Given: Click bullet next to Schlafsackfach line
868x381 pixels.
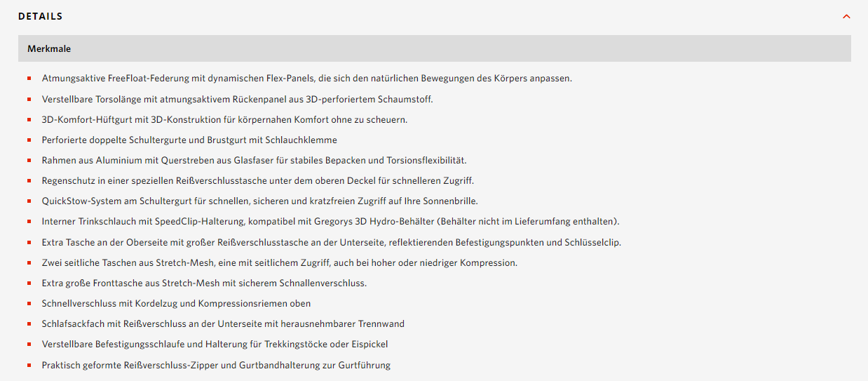Looking at the screenshot, I should (29, 324).
